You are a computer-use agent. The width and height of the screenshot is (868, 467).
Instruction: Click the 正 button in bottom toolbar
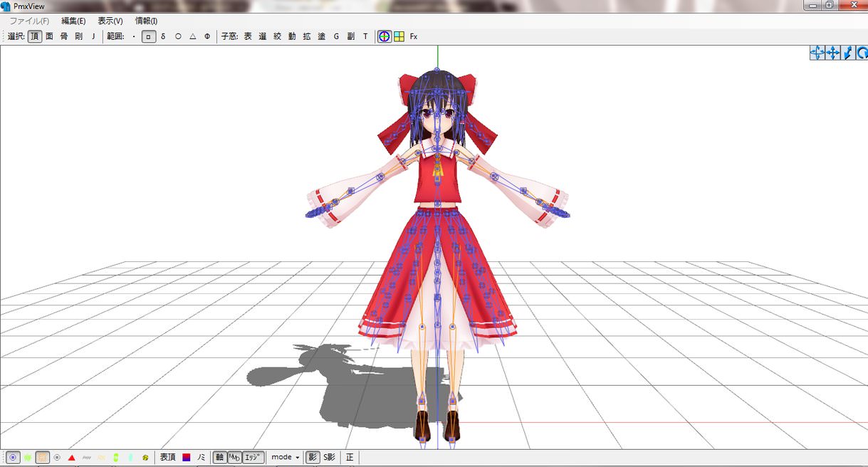coord(350,457)
